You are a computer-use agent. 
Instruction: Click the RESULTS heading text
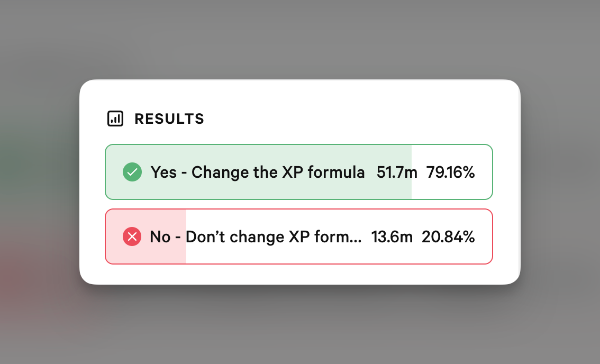click(x=169, y=119)
